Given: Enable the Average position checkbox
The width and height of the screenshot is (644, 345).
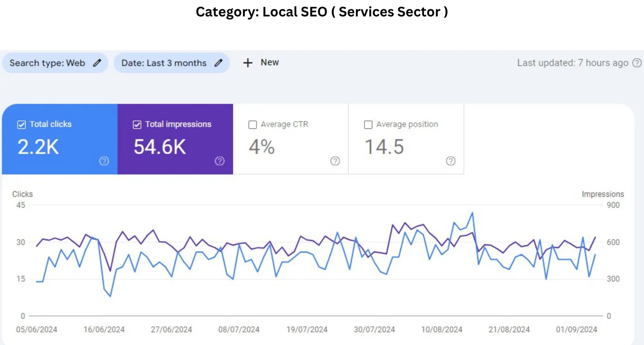Looking at the screenshot, I should tap(368, 125).
